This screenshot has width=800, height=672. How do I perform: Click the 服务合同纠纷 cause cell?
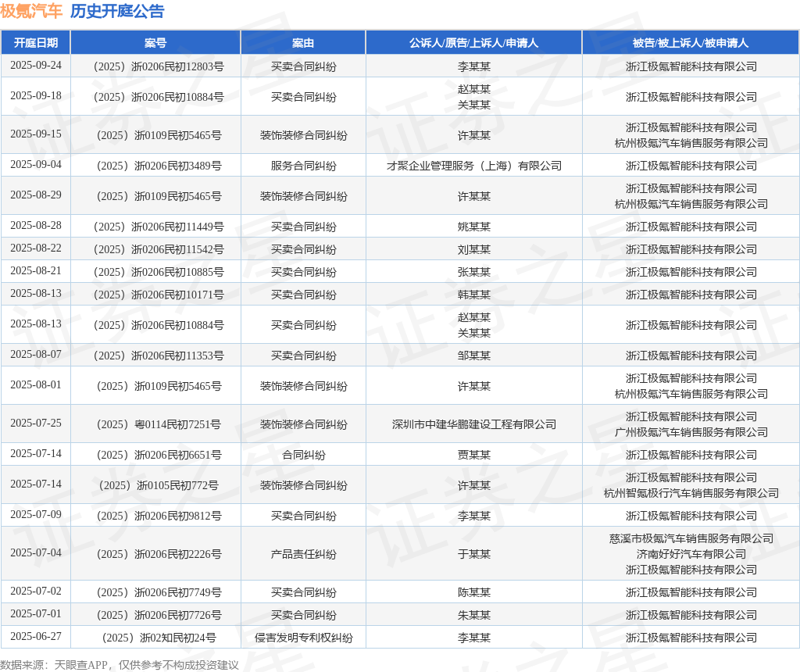303,166
